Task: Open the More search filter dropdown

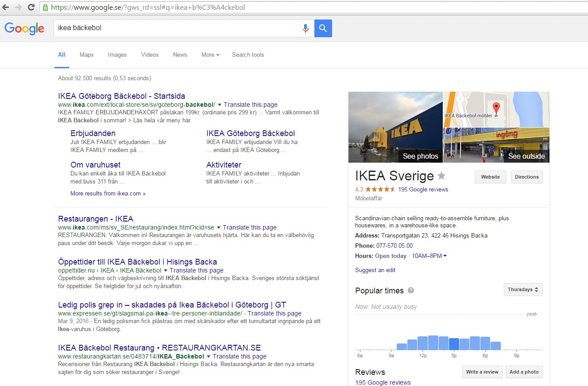Action: click(x=210, y=55)
